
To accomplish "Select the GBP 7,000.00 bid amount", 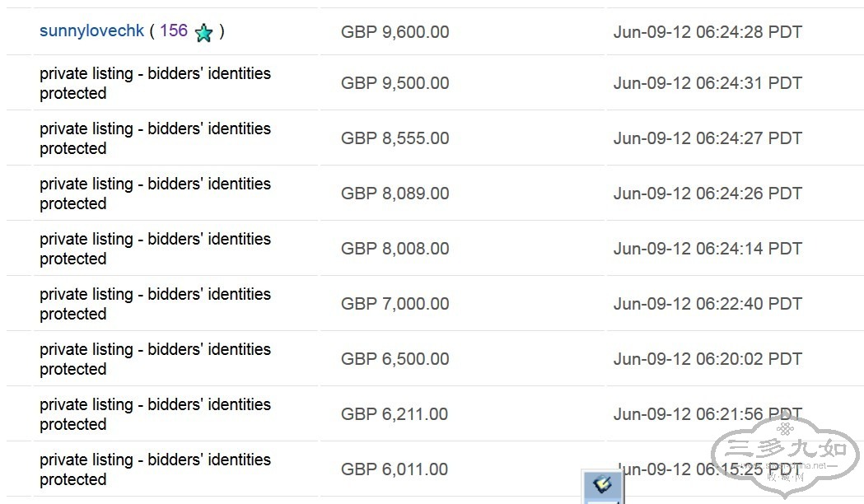I will (x=395, y=304).
